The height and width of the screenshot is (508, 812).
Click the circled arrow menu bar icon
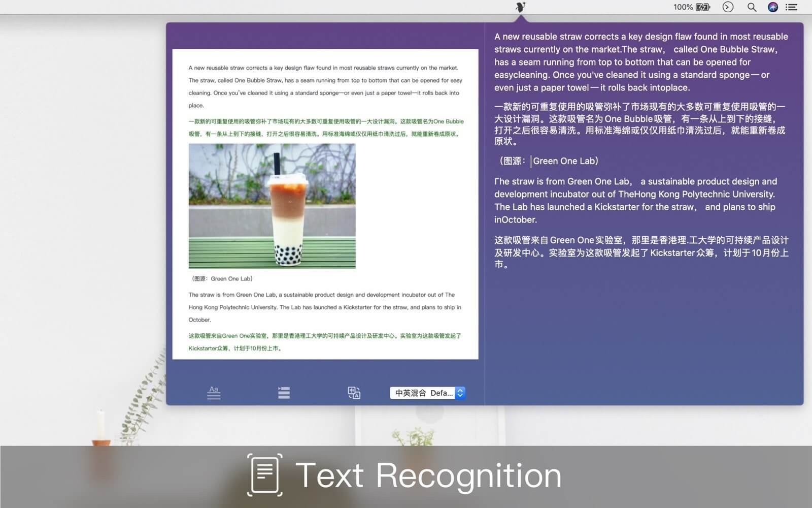pos(728,7)
